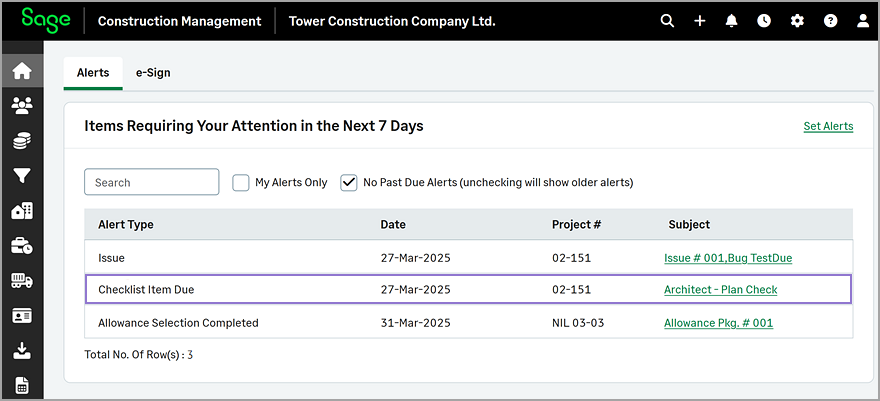Click into the alerts Search field
This screenshot has height=401, width=880.
point(152,182)
